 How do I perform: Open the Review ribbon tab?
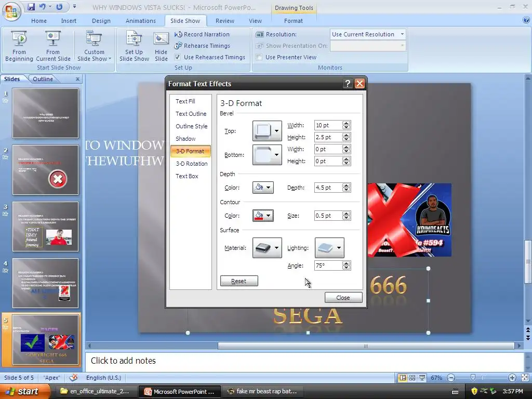click(224, 21)
